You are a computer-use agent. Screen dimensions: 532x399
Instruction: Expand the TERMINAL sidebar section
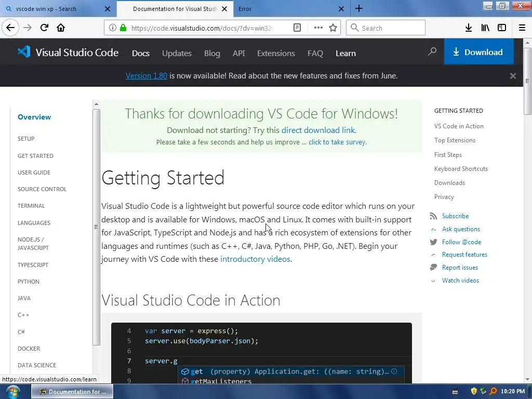click(x=31, y=206)
